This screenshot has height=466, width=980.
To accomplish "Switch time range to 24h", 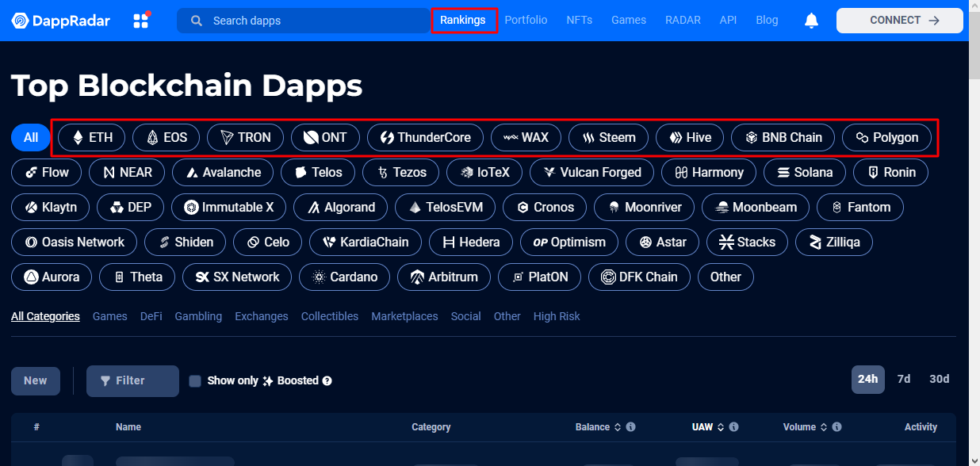I will pos(868,380).
